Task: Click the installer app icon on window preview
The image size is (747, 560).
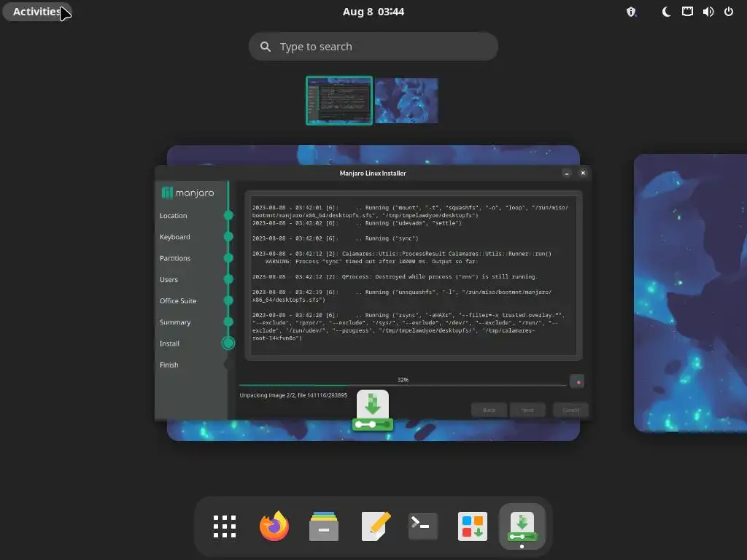Action: coord(373,411)
